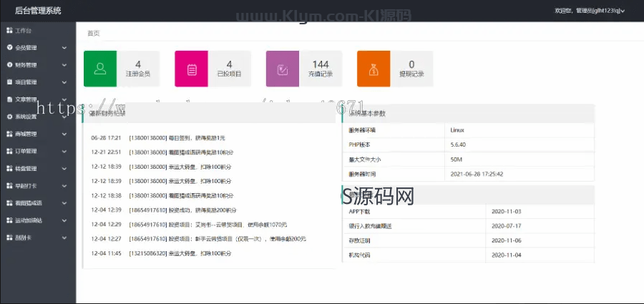Screen dimensions: 644x304
Task: Click the pink 已投项目 clipboard icon
Action: (x=192, y=69)
